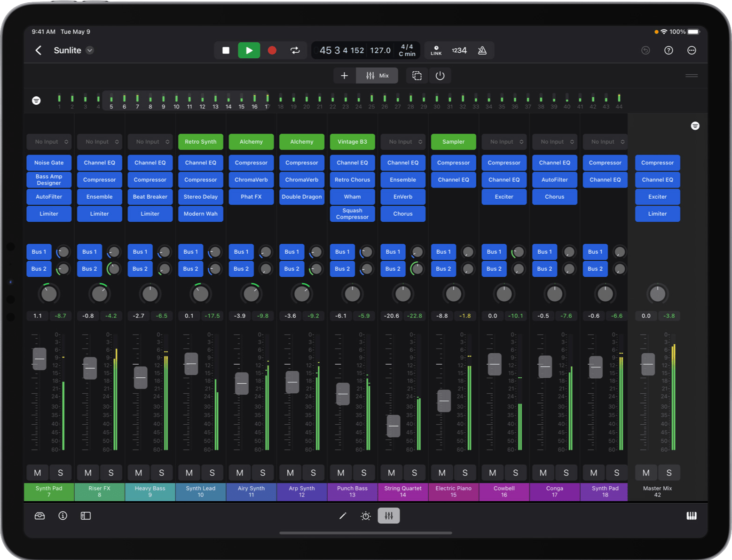Click the Bus 1 send knob on Cowbell
The height and width of the screenshot is (560, 732).
point(519,252)
